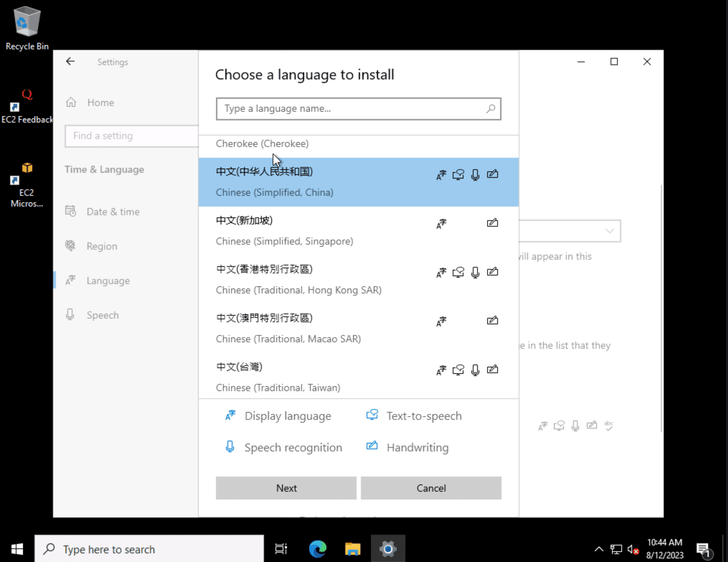Viewport: 728px width, 562px height.
Task: Click the muted volume icon in system tray
Action: pyautogui.click(x=633, y=549)
